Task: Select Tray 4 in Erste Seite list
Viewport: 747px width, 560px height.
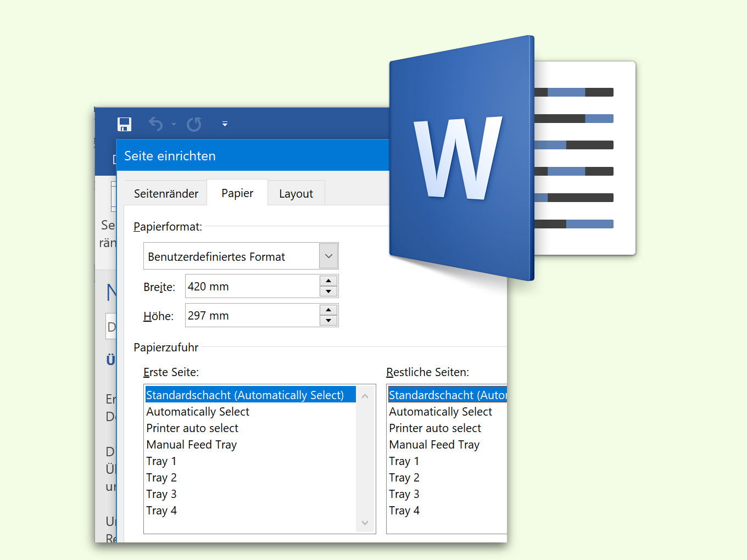Action: click(x=250, y=510)
